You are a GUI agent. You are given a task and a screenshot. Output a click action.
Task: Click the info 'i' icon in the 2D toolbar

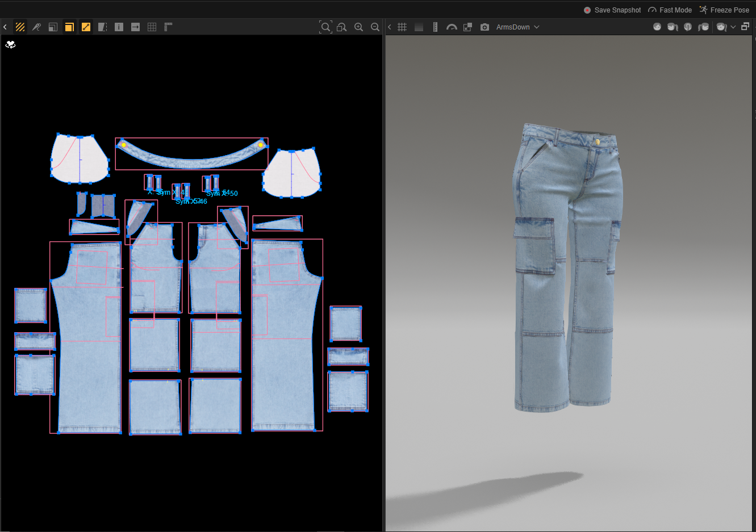tap(119, 27)
